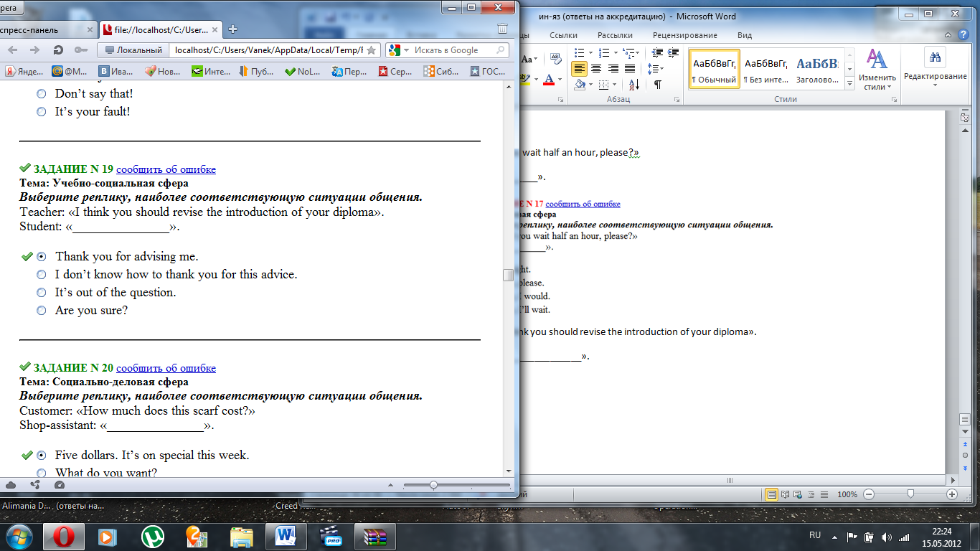Open the Яндекс bookmark
This screenshot has height=551, width=980.
point(25,71)
